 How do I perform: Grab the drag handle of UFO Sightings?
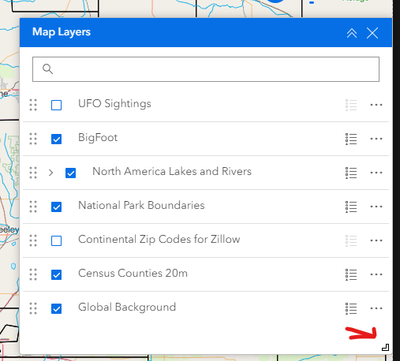(x=33, y=105)
